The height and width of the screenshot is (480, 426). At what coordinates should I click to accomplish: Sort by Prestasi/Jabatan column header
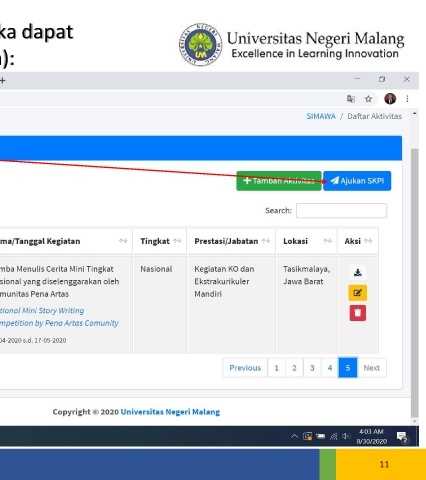tap(232, 241)
